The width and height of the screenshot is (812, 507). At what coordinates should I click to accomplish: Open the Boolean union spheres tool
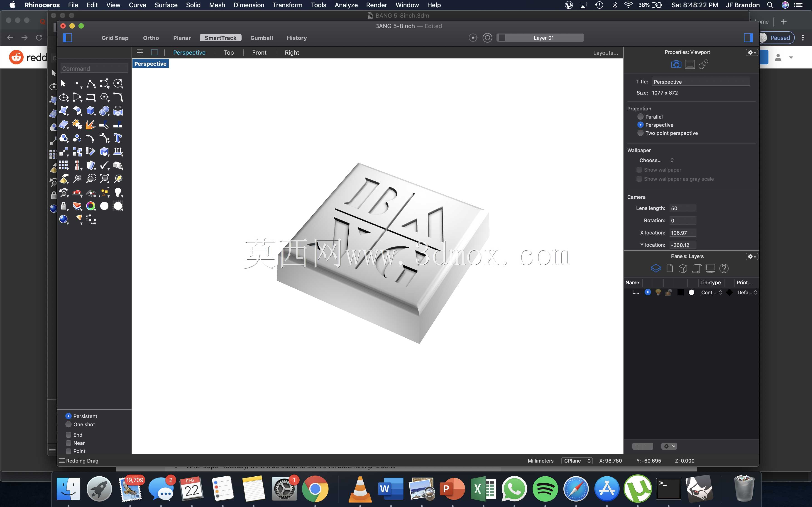pos(104,111)
